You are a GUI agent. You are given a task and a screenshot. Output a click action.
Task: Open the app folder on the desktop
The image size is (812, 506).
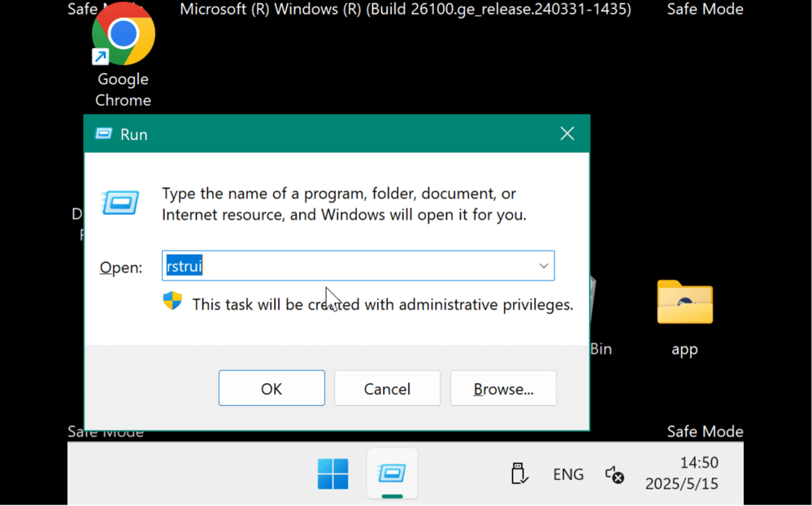(684, 302)
